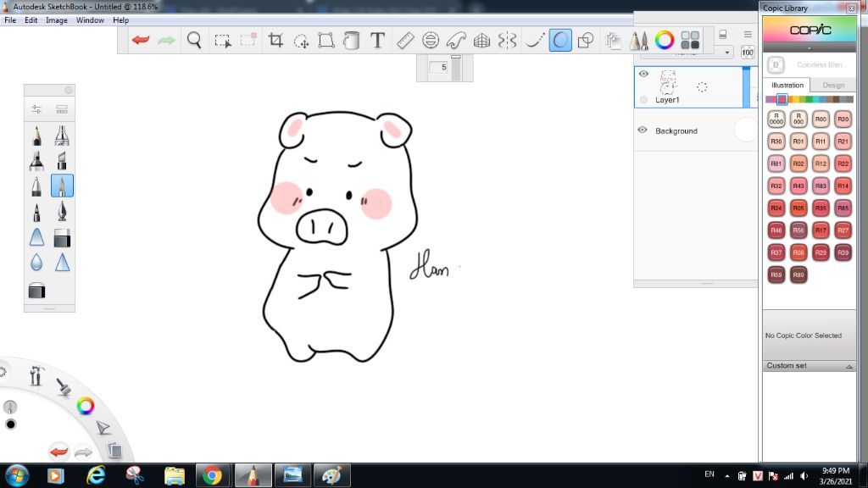
Task: Hide Layer1 using its eye icon
Action: click(x=643, y=74)
